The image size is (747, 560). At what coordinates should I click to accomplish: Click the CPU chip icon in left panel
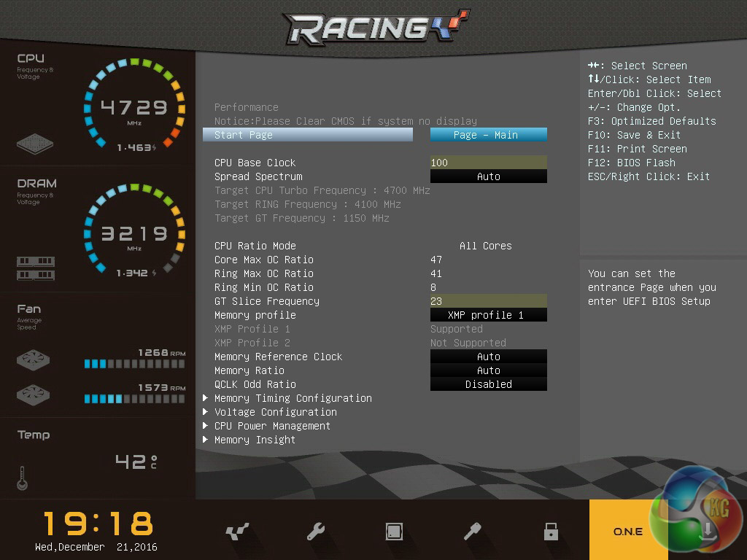pos(35,144)
